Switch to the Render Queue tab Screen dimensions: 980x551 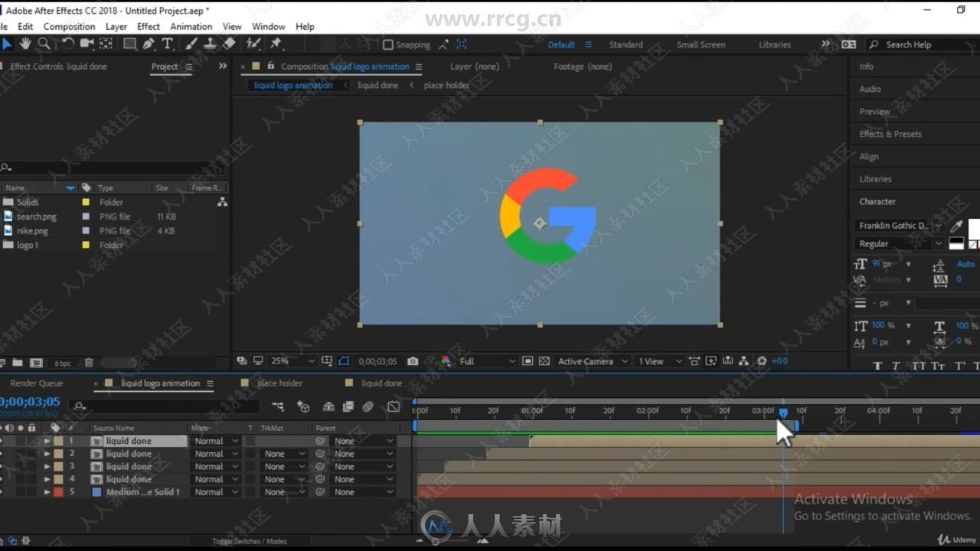(x=37, y=383)
